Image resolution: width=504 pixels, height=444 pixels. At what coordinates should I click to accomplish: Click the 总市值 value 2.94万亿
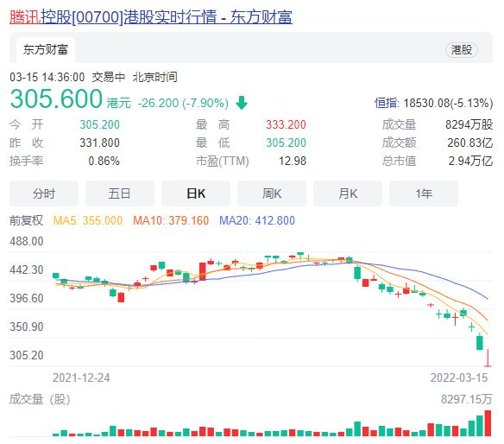point(470,161)
